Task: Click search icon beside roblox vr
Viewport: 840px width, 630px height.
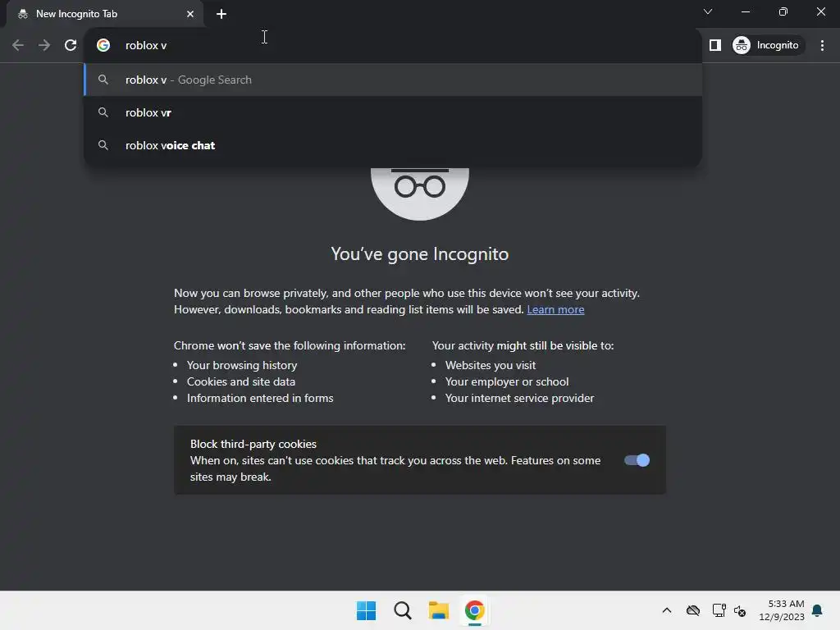Action: pyautogui.click(x=103, y=112)
